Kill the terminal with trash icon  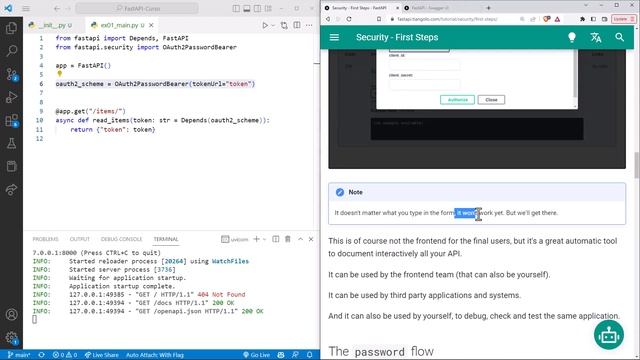click(288, 239)
